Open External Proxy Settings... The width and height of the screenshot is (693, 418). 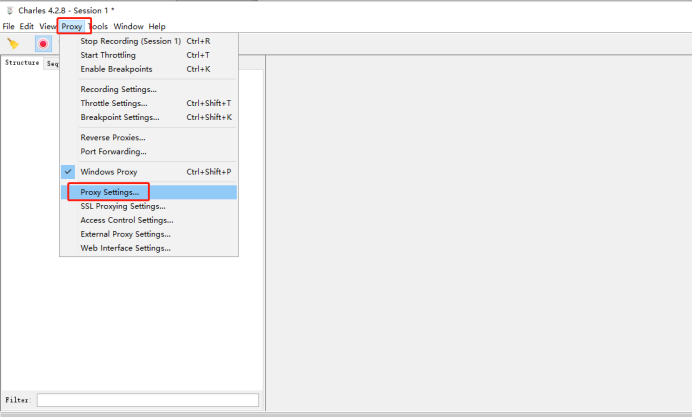coord(149,234)
